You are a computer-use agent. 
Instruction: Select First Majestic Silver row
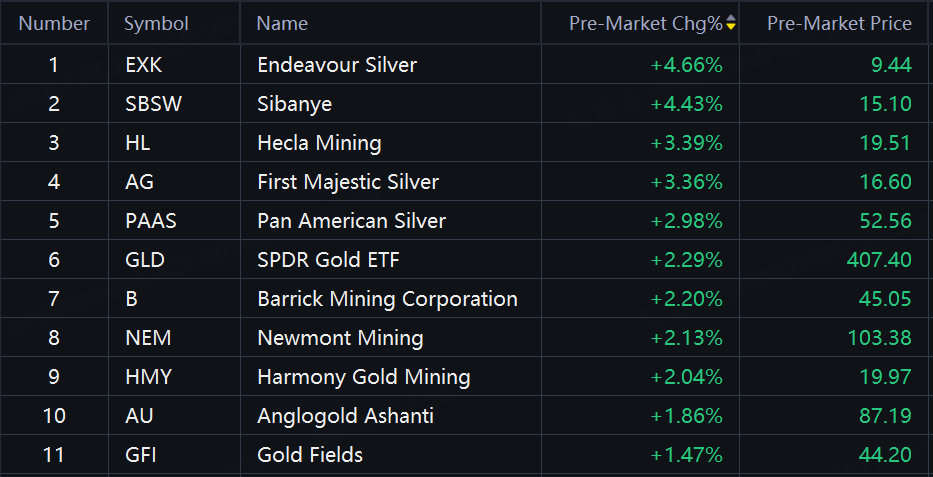(347, 182)
